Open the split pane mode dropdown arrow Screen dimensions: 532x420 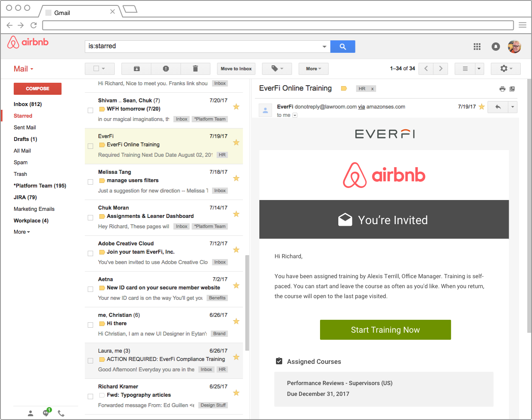(479, 69)
